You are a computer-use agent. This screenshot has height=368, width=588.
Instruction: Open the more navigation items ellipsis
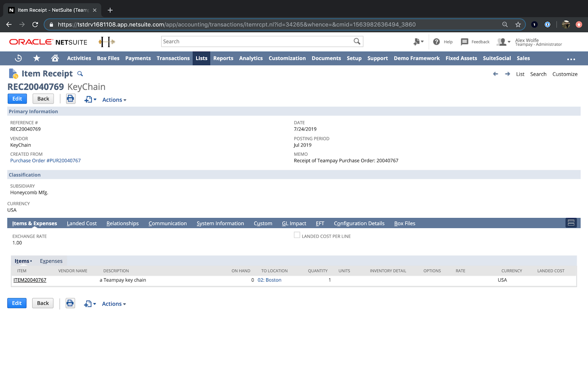click(x=571, y=59)
